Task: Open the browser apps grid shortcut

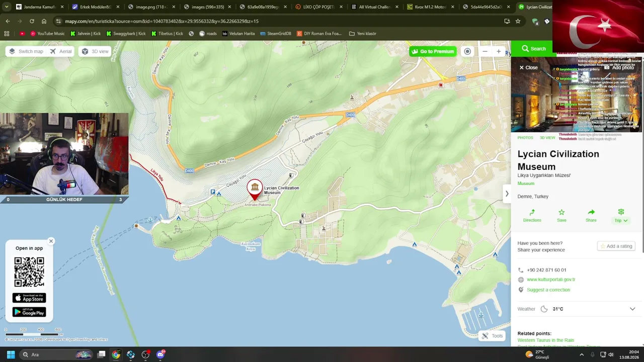Action: 7,34
